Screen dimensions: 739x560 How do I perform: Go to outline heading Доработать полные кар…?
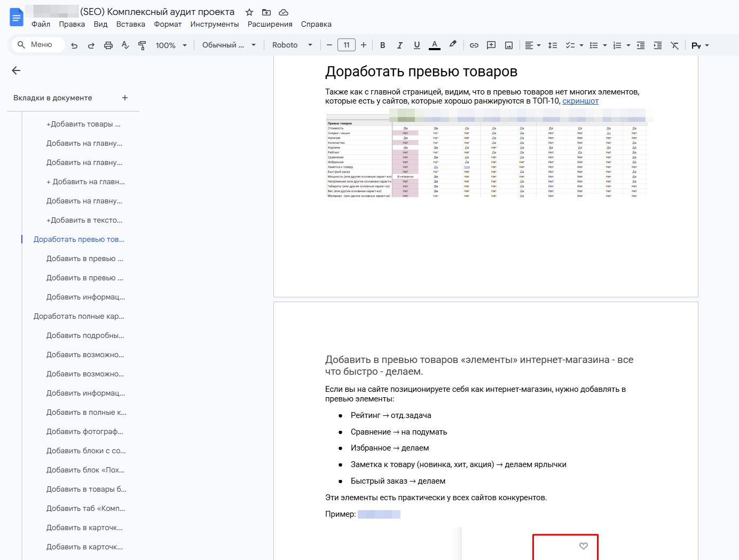78,316
